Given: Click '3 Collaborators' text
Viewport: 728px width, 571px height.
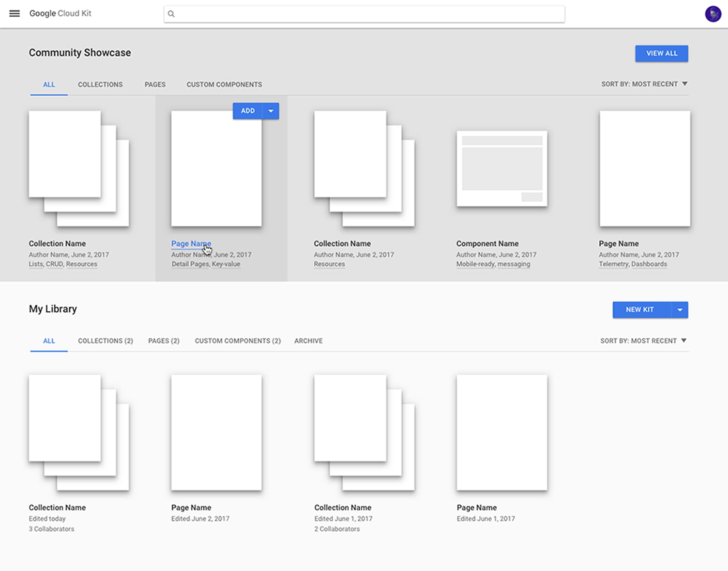Looking at the screenshot, I should [x=52, y=529].
